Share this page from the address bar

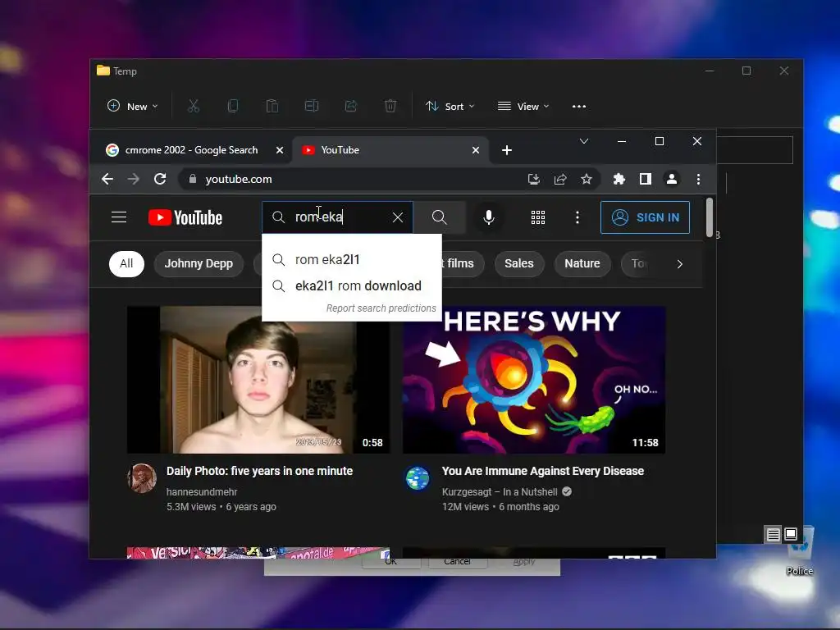tap(560, 179)
